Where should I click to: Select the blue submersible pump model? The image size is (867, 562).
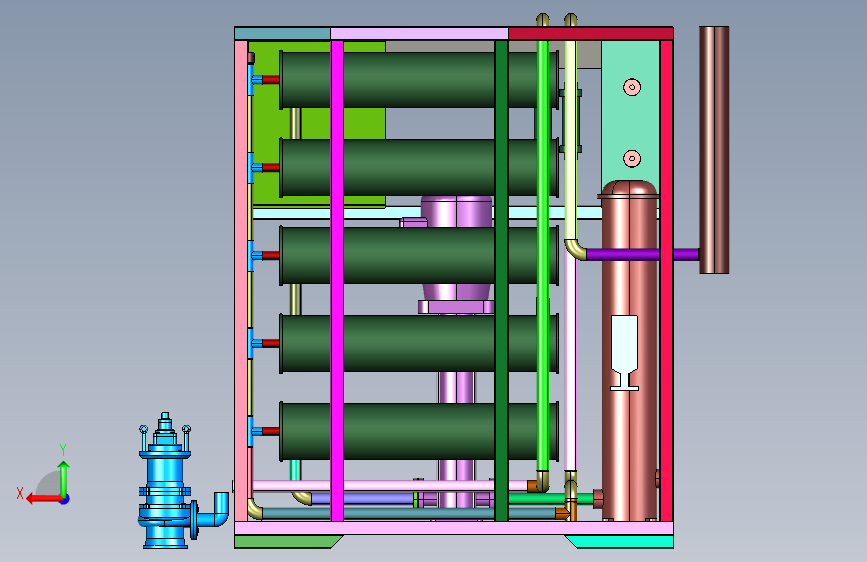(165, 481)
